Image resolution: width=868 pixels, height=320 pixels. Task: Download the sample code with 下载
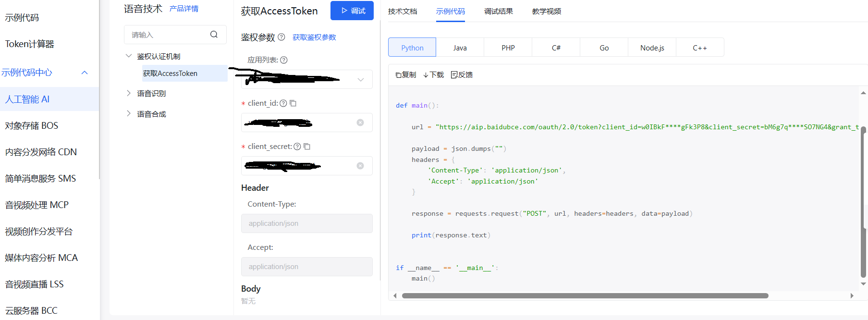point(434,75)
